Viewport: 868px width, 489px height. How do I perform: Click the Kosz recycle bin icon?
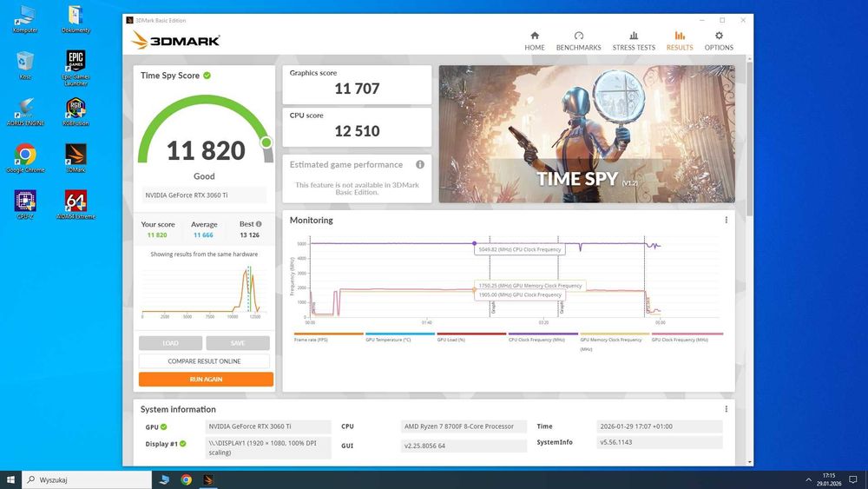point(25,65)
